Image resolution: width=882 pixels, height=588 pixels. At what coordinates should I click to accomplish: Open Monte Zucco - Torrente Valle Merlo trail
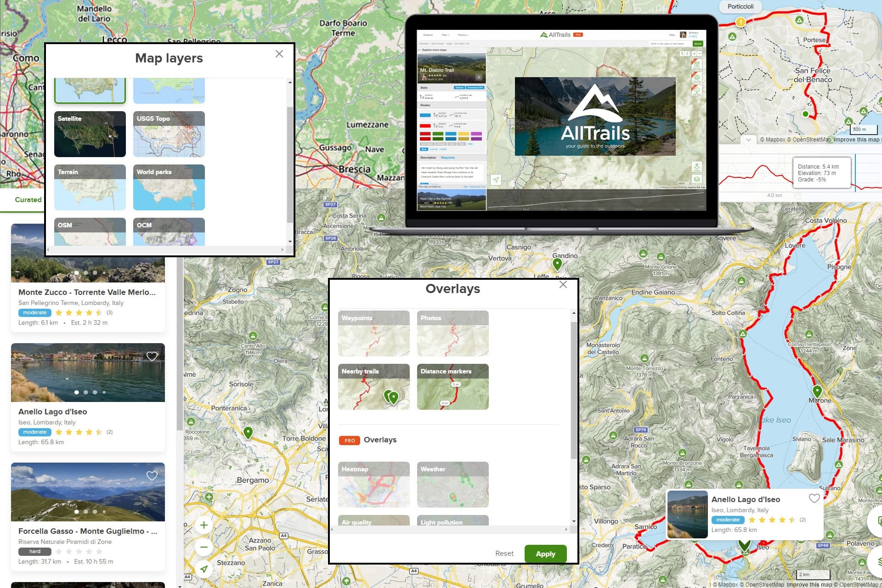click(87, 292)
